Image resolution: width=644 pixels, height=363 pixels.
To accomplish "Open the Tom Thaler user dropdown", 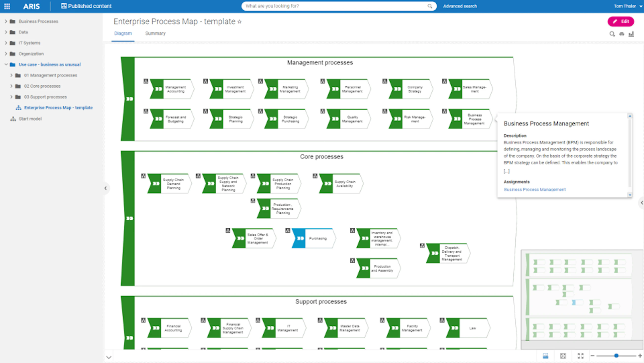I will (628, 6).
